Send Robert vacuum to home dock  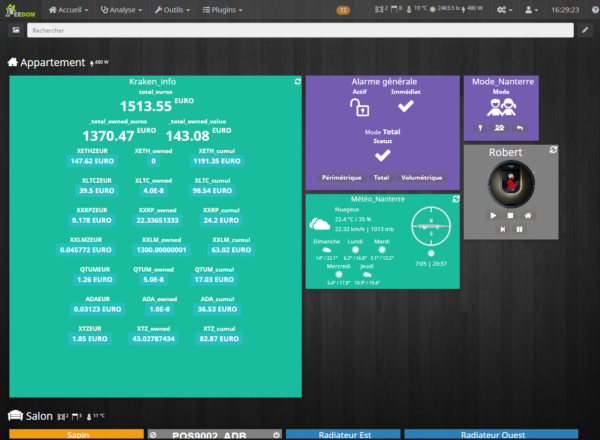[529, 215]
